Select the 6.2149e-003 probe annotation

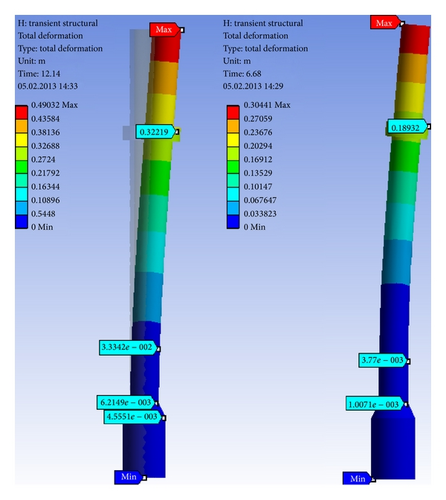point(126,402)
